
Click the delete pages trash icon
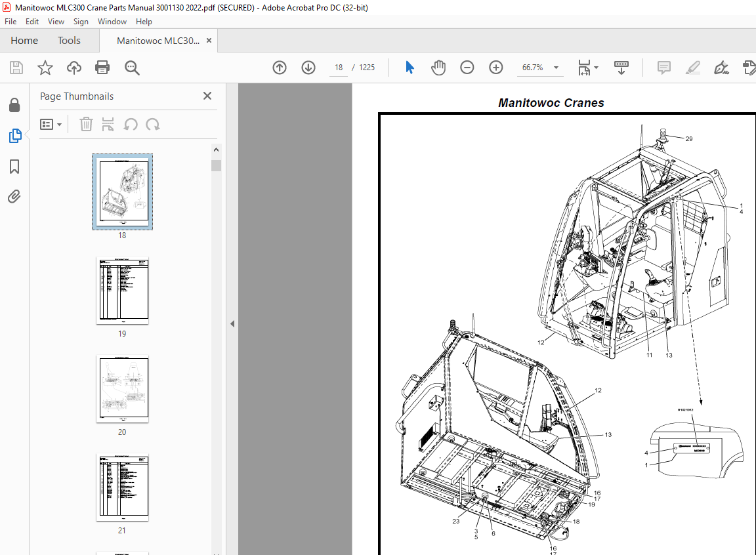(86, 124)
